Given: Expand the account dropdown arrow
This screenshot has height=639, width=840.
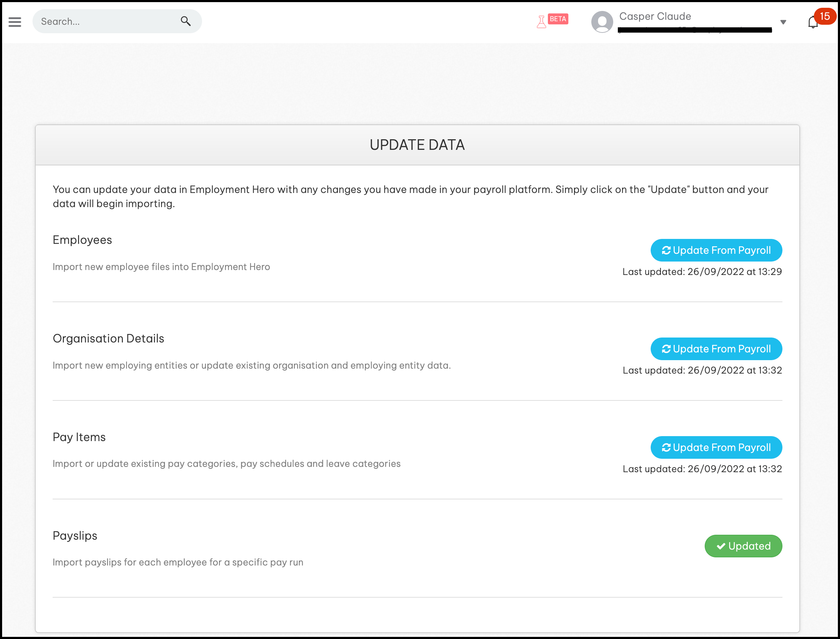Looking at the screenshot, I should [x=783, y=22].
